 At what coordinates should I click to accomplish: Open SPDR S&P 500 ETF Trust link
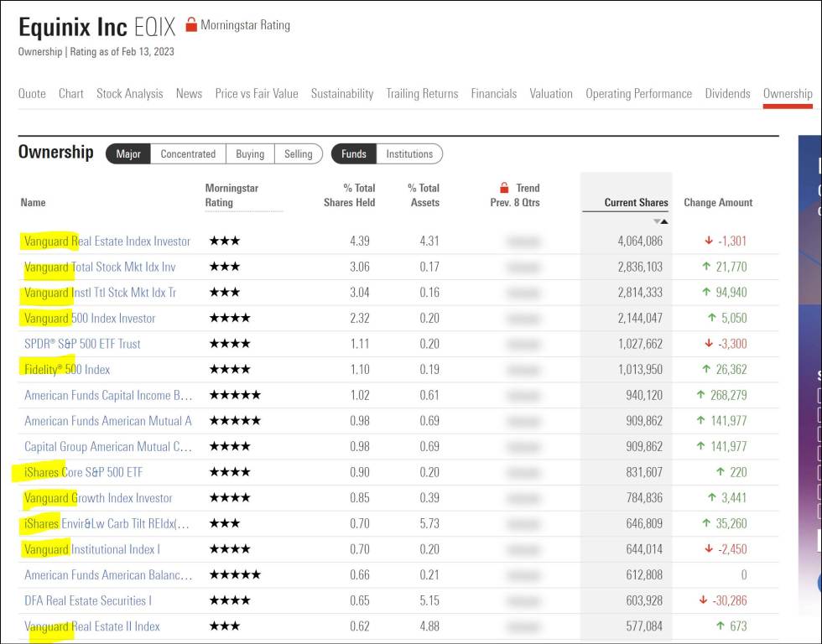[x=82, y=345]
